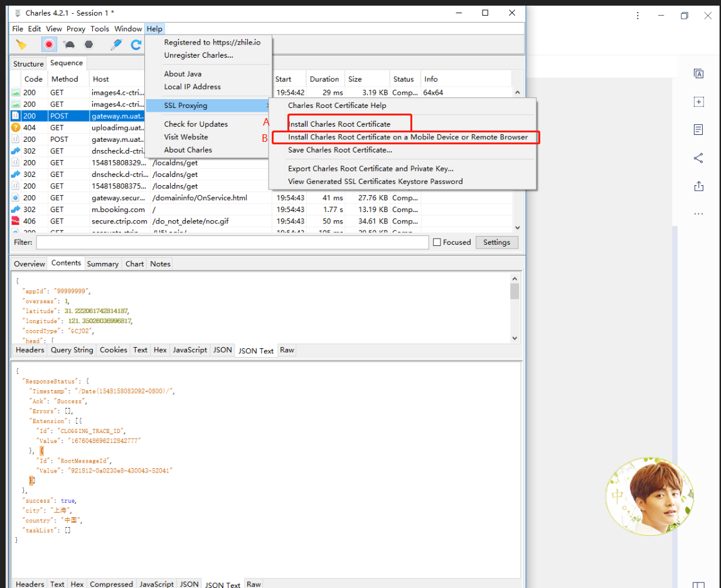Screen dimensions: 721x588
Task: Open request Cookies tab
Action: [113, 350]
